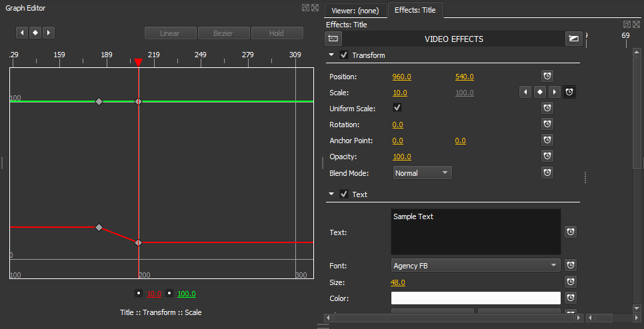Float the Graph Editor panel
The height and width of the screenshot is (329, 644).
[x=305, y=7]
